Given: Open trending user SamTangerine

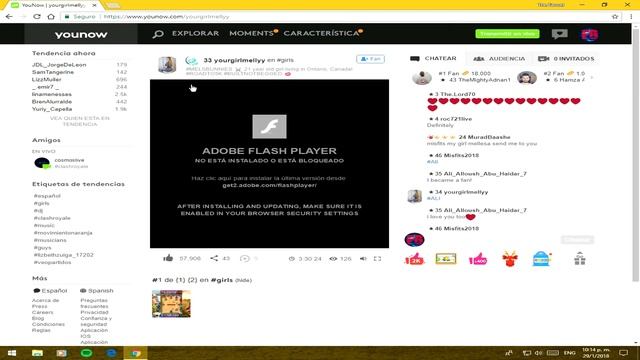Looking at the screenshot, I should click(x=53, y=72).
